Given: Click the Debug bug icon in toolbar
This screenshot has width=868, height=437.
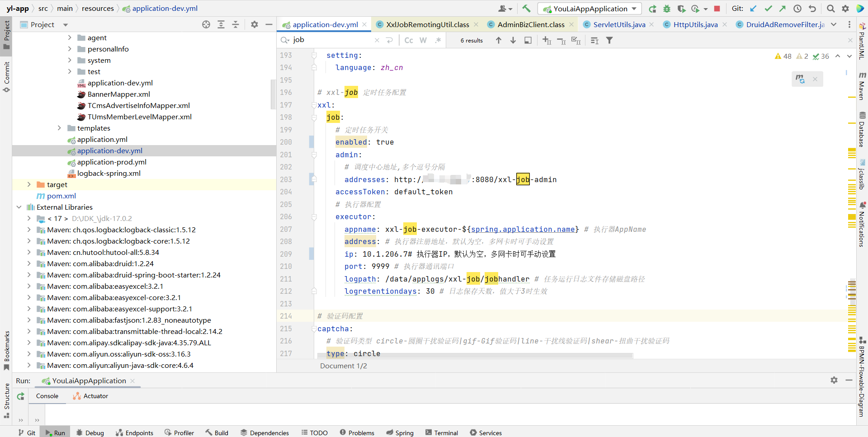Looking at the screenshot, I should click(667, 9).
